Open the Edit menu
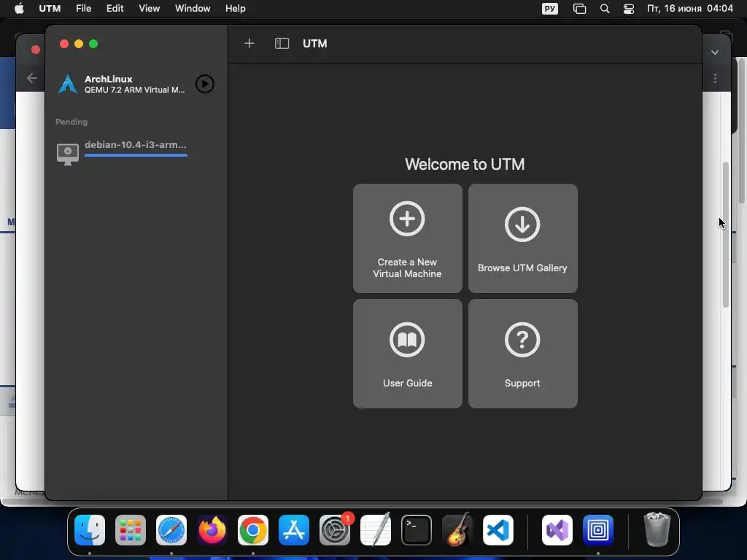The width and height of the screenshot is (747, 560). [115, 9]
